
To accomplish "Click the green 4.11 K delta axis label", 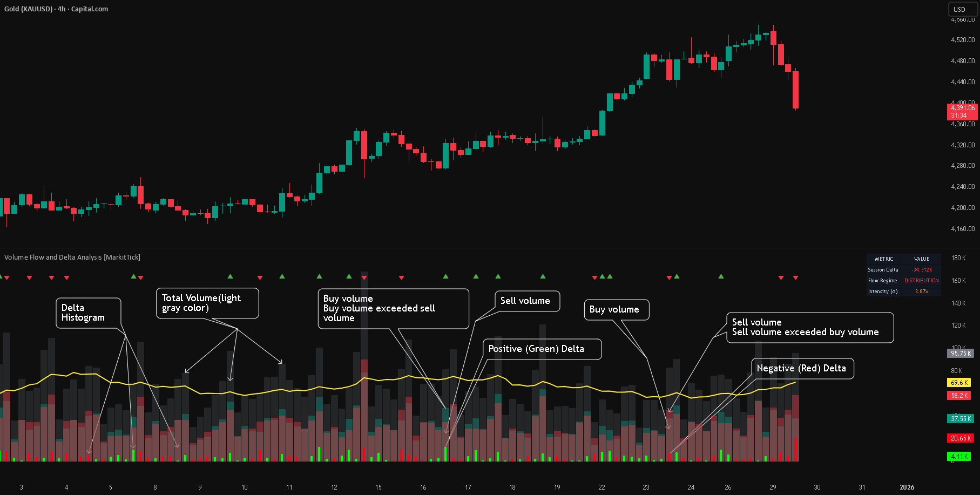I will pyautogui.click(x=959, y=457).
